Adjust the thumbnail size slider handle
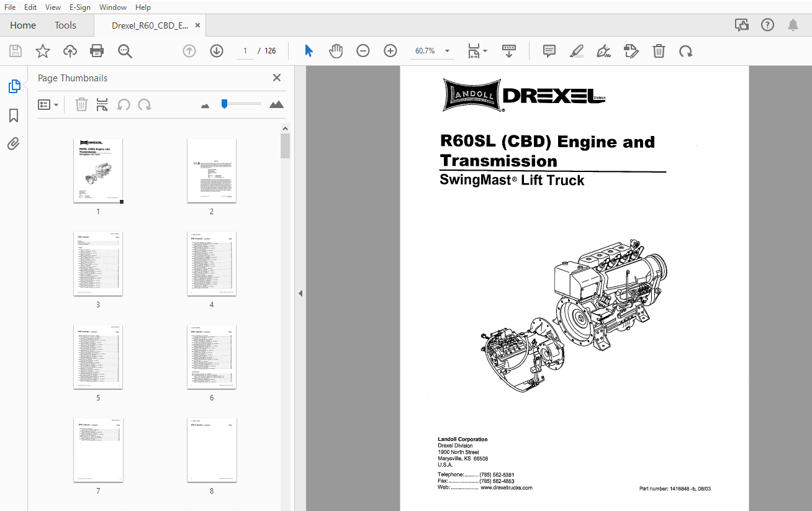Image resolution: width=812 pixels, height=511 pixels. pyautogui.click(x=224, y=104)
